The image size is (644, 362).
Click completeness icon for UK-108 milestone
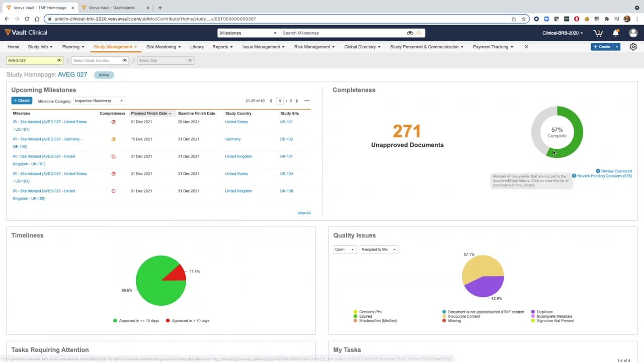pos(113,191)
